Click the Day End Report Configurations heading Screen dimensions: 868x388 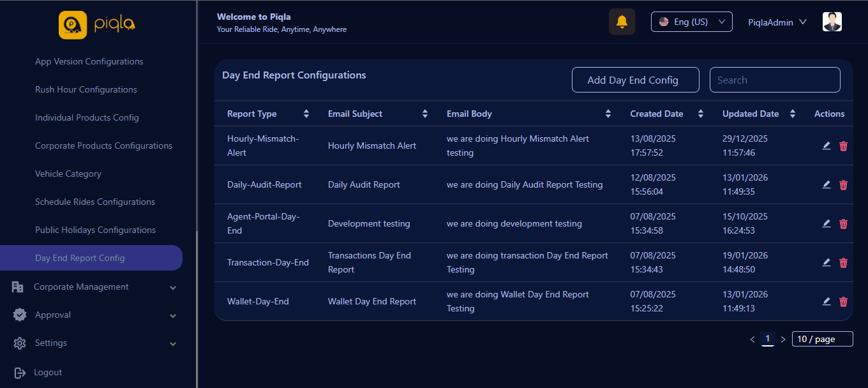tap(294, 75)
